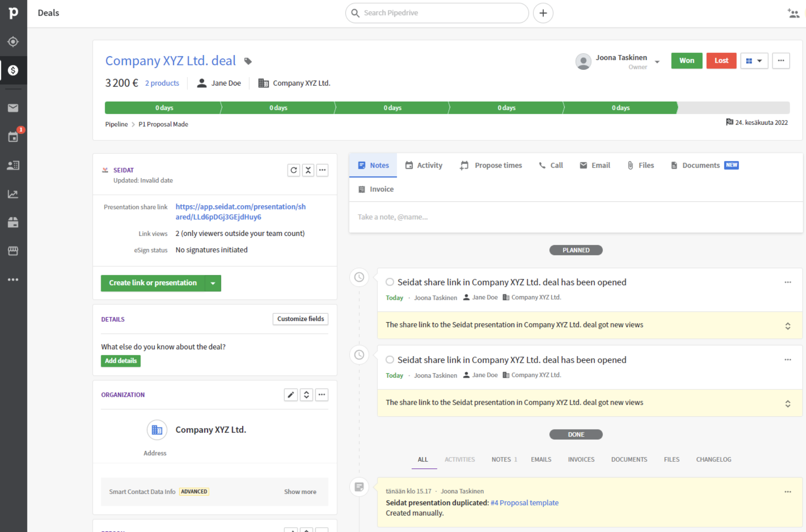Open options for second planned activity
The image size is (806, 532).
(x=788, y=360)
